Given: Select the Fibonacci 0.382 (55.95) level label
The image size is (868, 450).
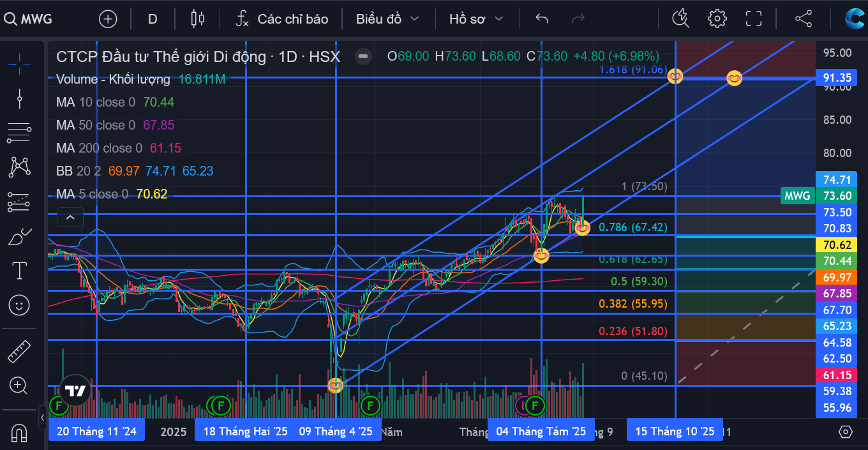Looking at the screenshot, I should pyautogui.click(x=633, y=304).
